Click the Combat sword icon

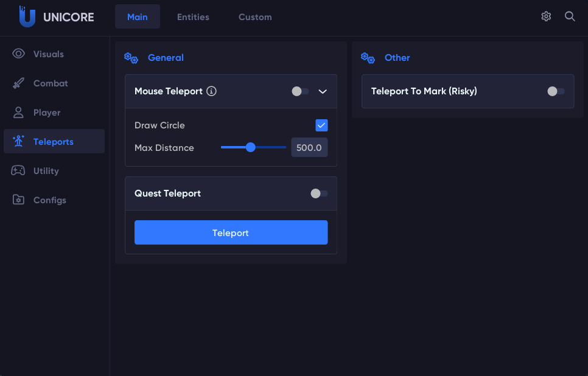point(18,83)
